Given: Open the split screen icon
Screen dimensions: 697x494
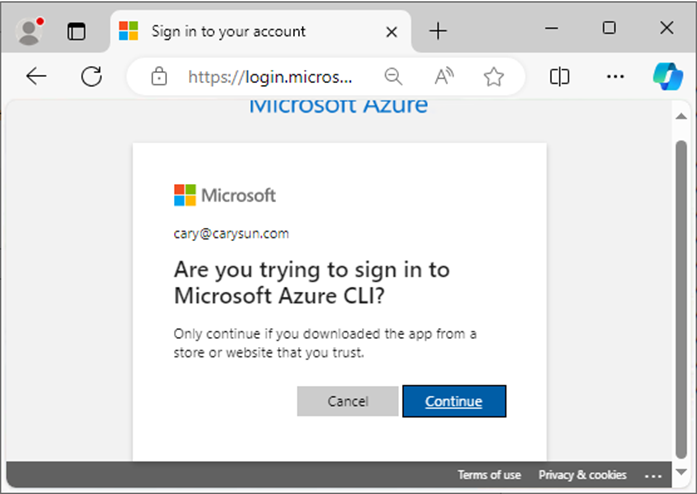Looking at the screenshot, I should click(x=559, y=76).
